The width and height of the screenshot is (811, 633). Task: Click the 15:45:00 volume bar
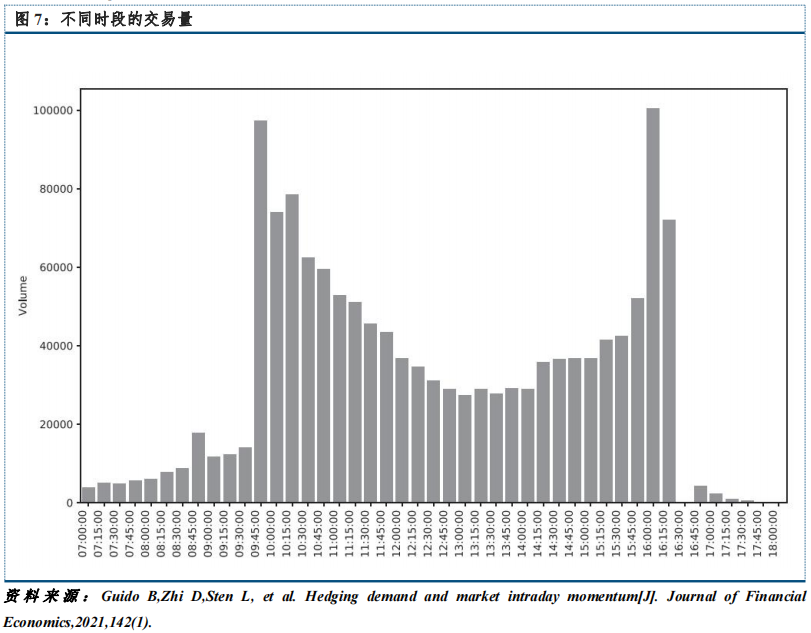coord(638,400)
